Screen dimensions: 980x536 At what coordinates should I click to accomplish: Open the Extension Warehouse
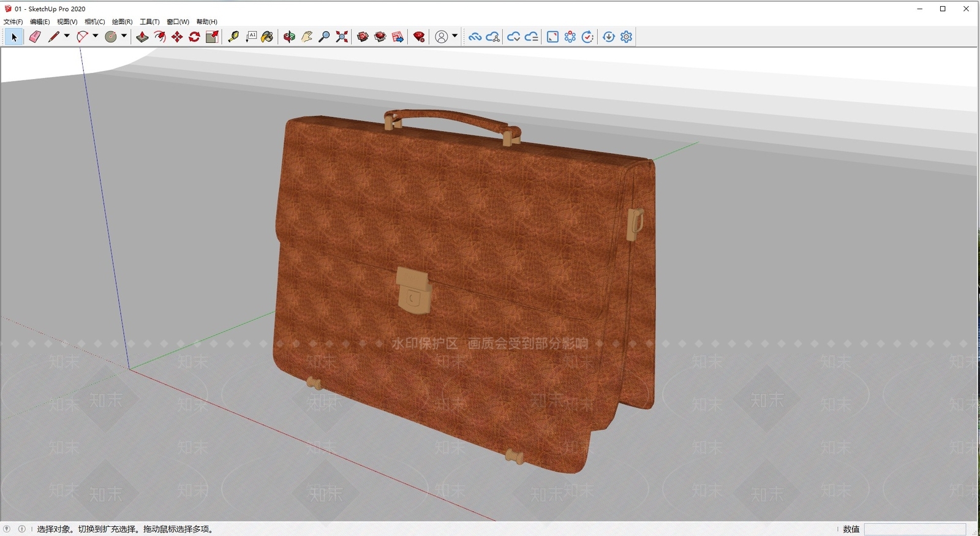380,37
